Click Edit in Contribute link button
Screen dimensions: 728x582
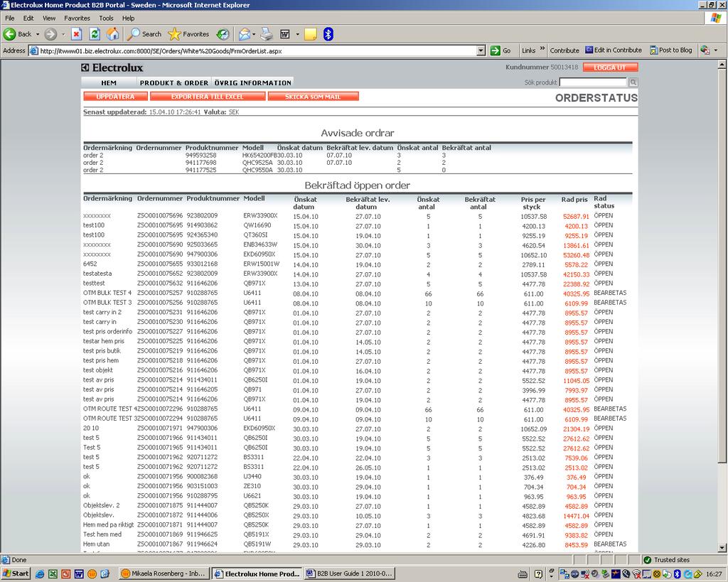(x=613, y=50)
